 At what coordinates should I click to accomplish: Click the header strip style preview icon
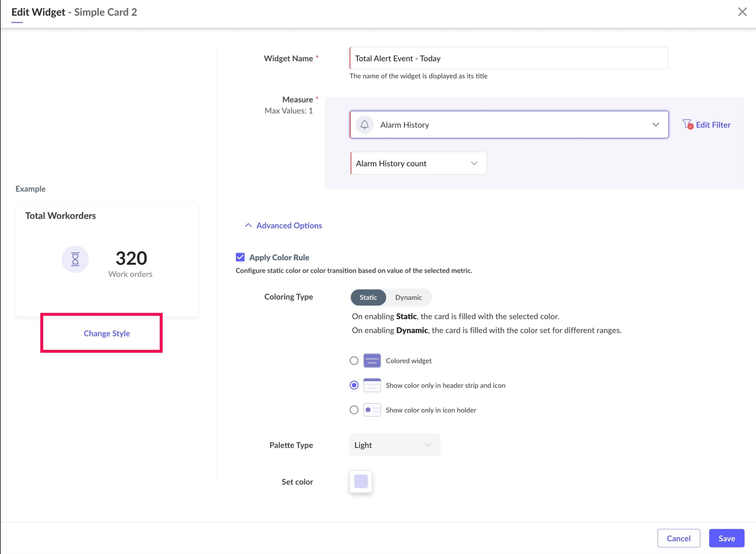(x=372, y=385)
